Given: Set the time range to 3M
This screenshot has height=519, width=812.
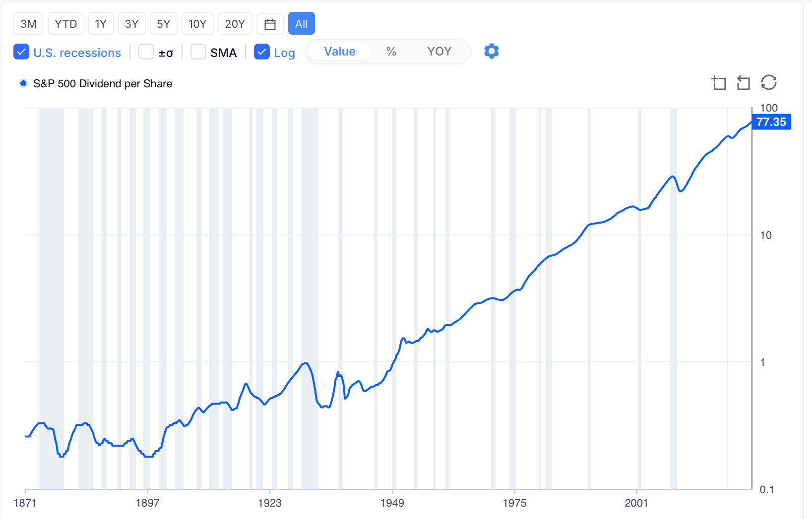Looking at the screenshot, I should click(28, 24).
